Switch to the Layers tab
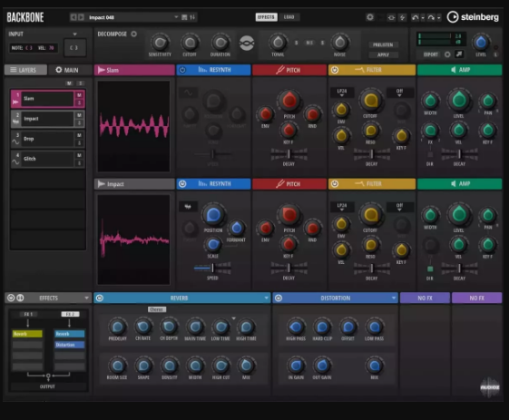The height and width of the screenshot is (420, 509). [25, 70]
